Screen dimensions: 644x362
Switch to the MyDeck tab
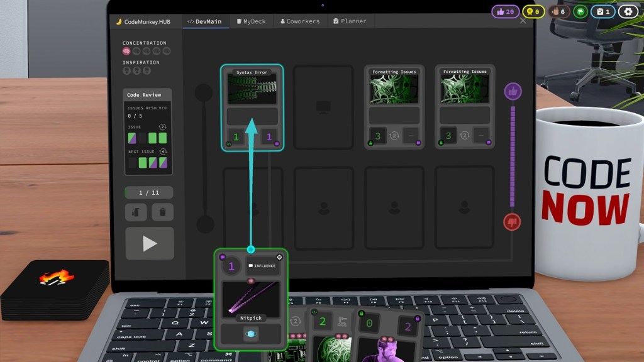point(252,20)
